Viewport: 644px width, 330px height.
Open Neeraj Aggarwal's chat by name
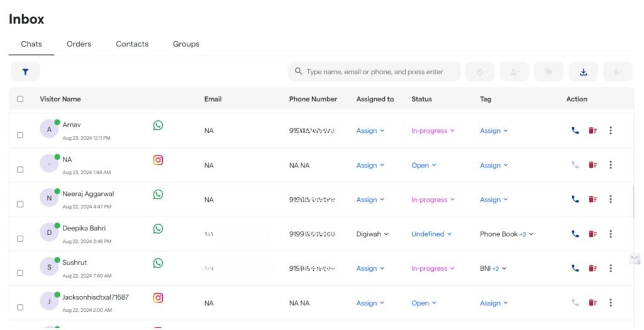[88, 194]
